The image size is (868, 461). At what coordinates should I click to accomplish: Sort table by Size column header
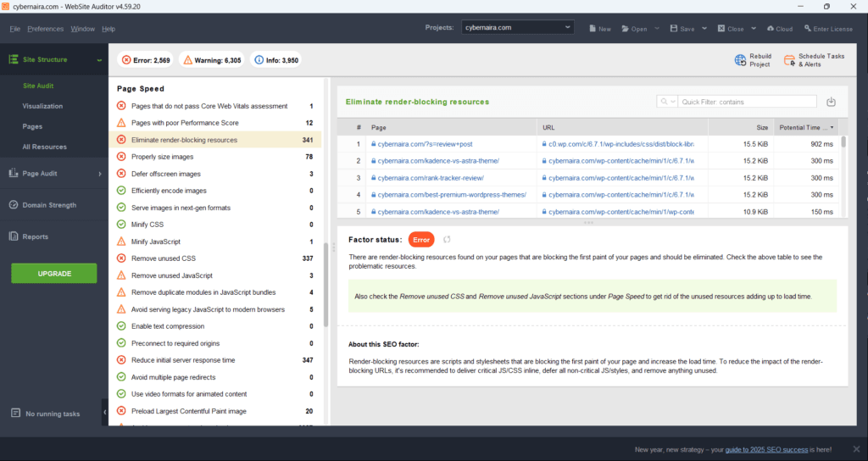click(741, 127)
